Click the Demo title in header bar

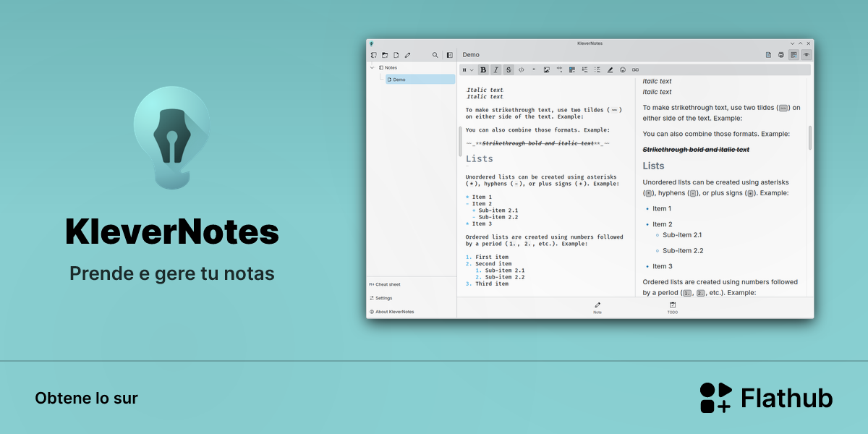(471, 55)
